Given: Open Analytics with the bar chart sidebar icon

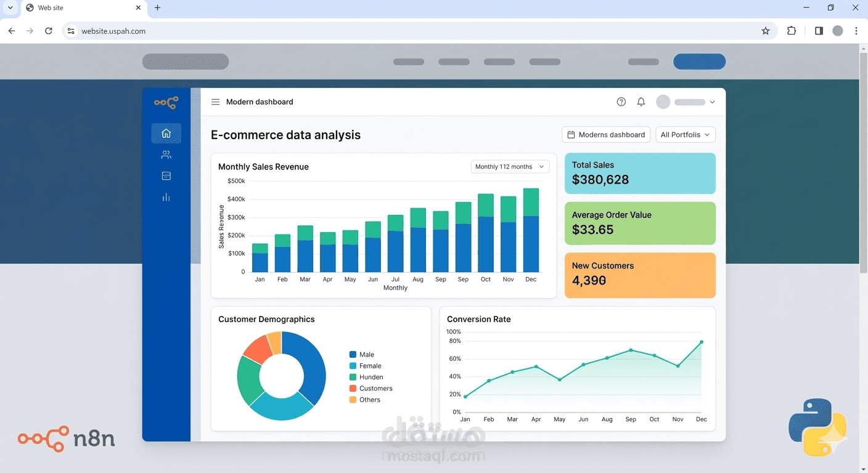Looking at the screenshot, I should click(166, 197).
